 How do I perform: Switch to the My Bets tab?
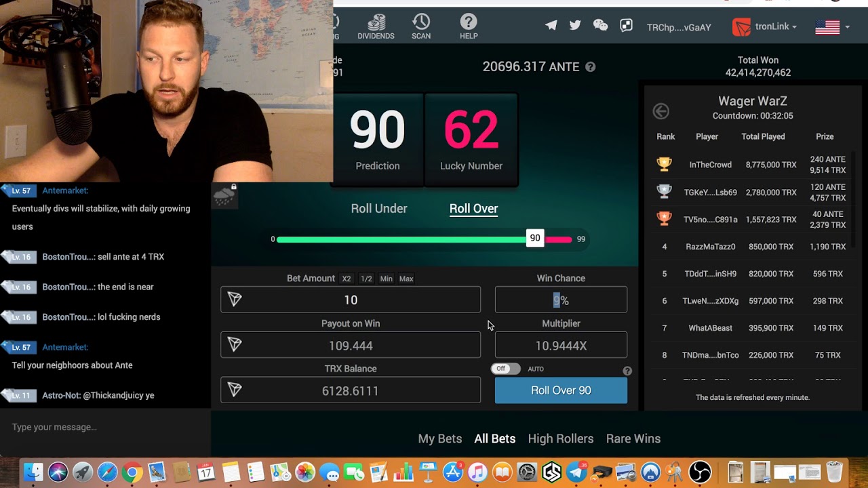[x=440, y=439]
